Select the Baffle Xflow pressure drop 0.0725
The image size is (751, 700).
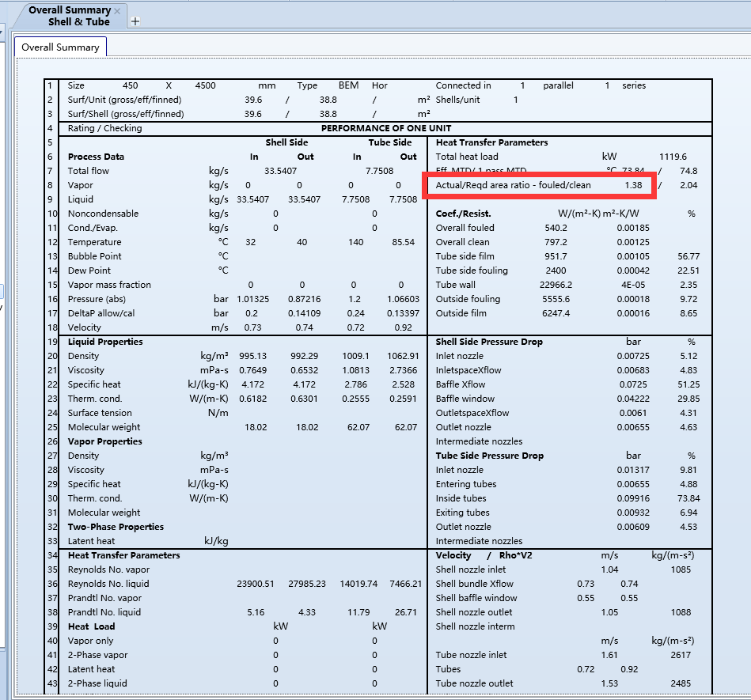click(633, 384)
